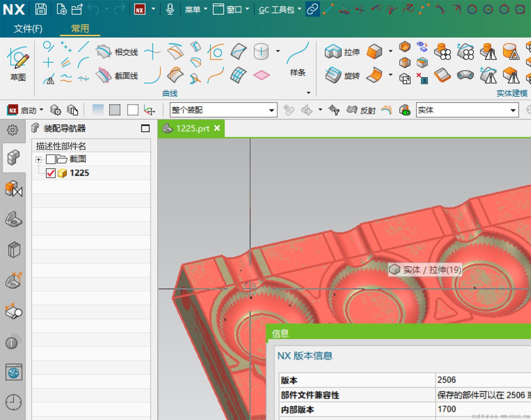This screenshot has height=420, width=531.
Task: Click the 描述性部件名 column header
Action: point(91,146)
